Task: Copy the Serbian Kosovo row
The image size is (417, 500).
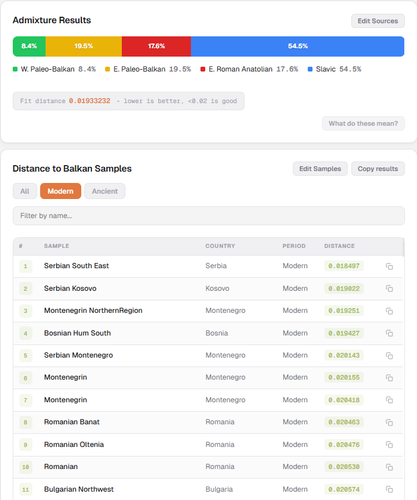Action: (389, 289)
